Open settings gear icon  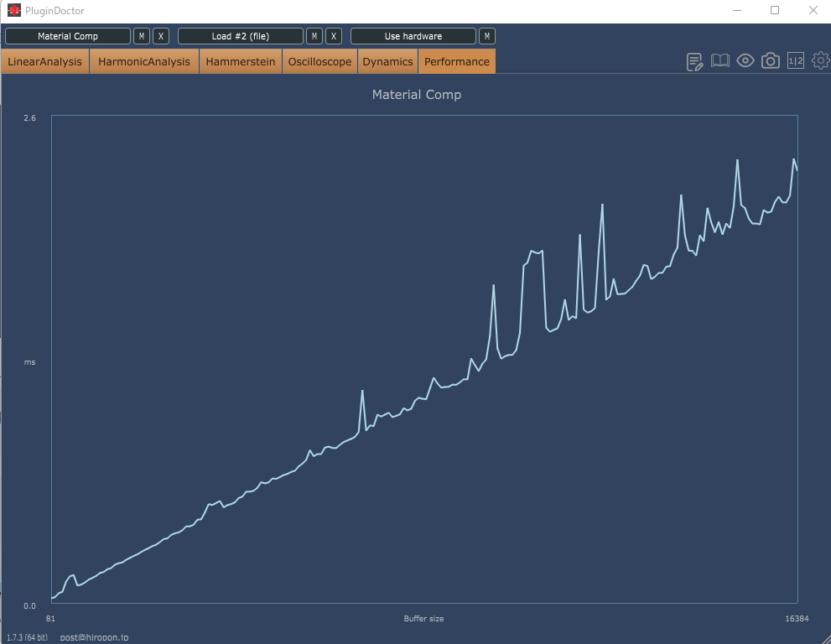pos(820,60)
